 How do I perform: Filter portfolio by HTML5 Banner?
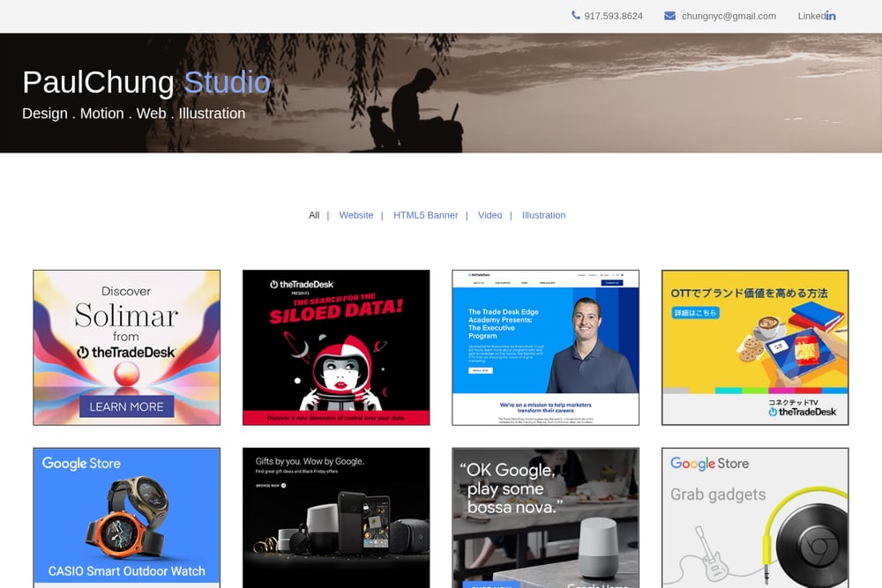pyautogui.click(x=425, y=215)
